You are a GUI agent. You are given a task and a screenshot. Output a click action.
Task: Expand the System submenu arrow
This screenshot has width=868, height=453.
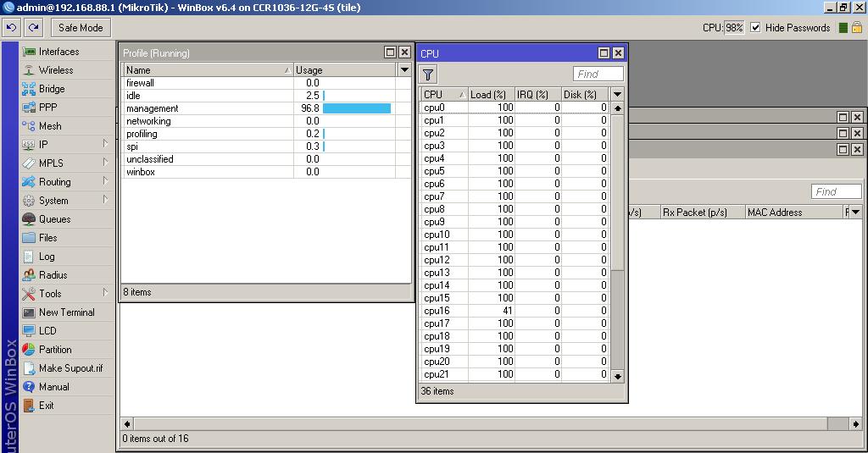pyautogui.click(x=105, y=200)
